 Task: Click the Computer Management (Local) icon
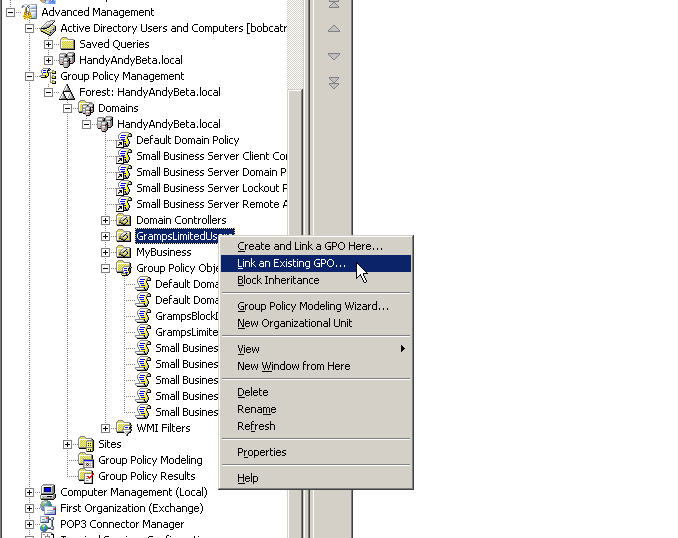point(48,492)
